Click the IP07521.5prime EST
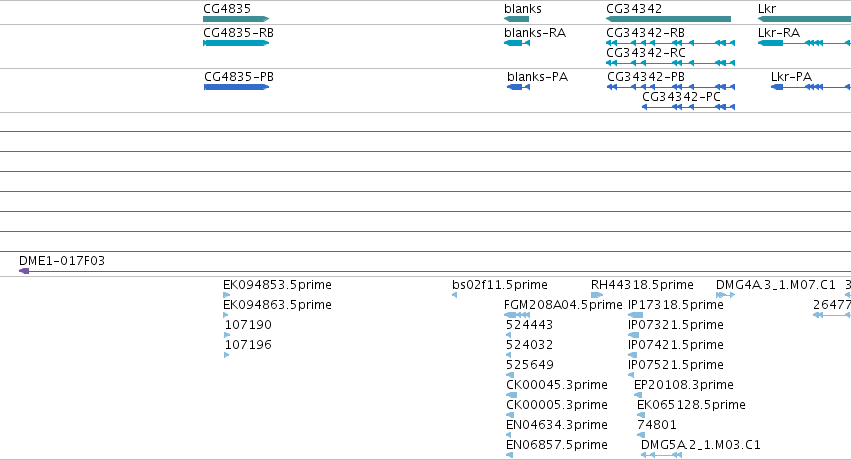The height and width of the screenshot is (460, 851). click(x=631, y=375)
